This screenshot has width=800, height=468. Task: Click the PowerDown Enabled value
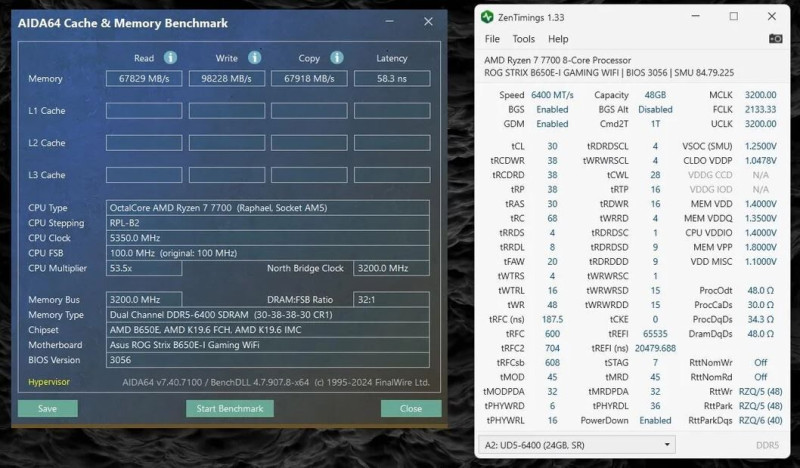(655, 420)
